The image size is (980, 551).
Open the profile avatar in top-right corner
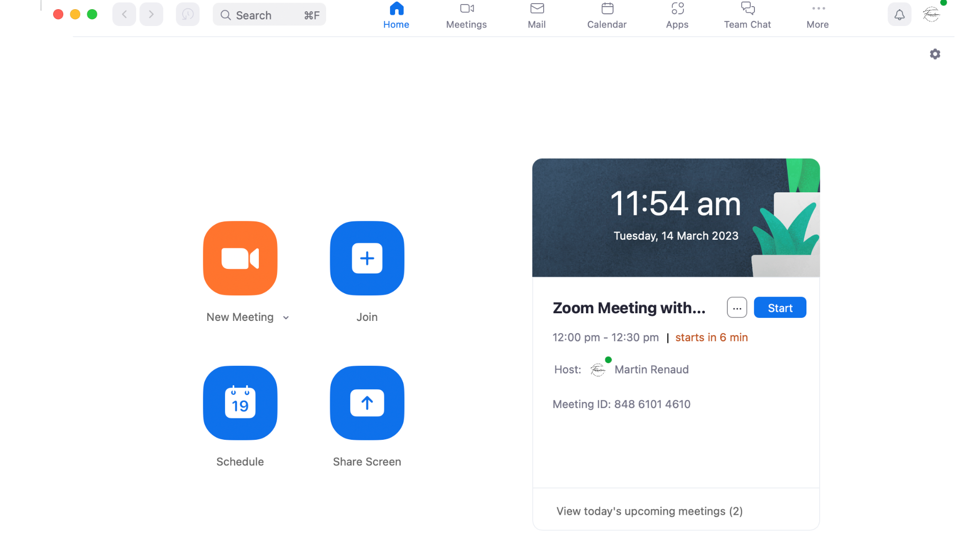932,14
